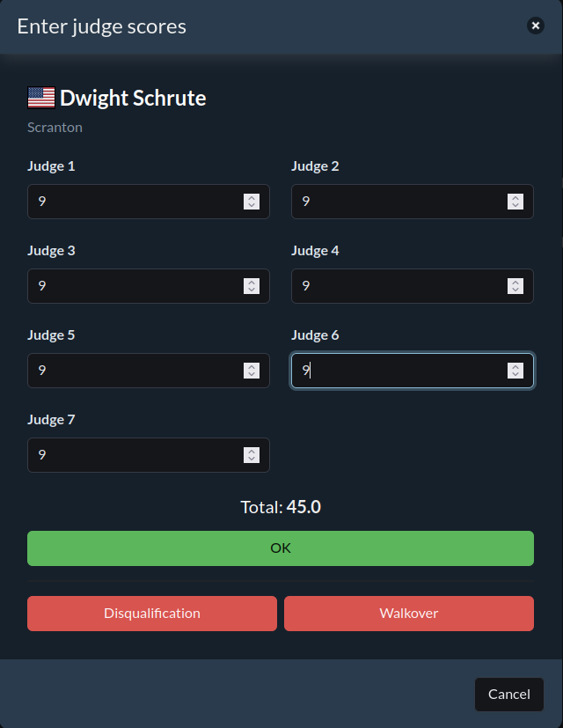Confirm scores with the green OK button
Image resolution: width=563 pixels, height=728 pixels.
280,548
